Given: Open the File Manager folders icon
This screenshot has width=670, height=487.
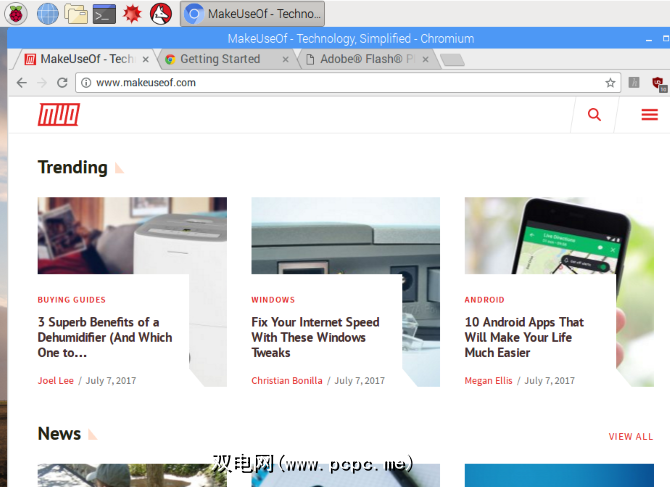Looking at the screenshot, I should coord(76,14).
